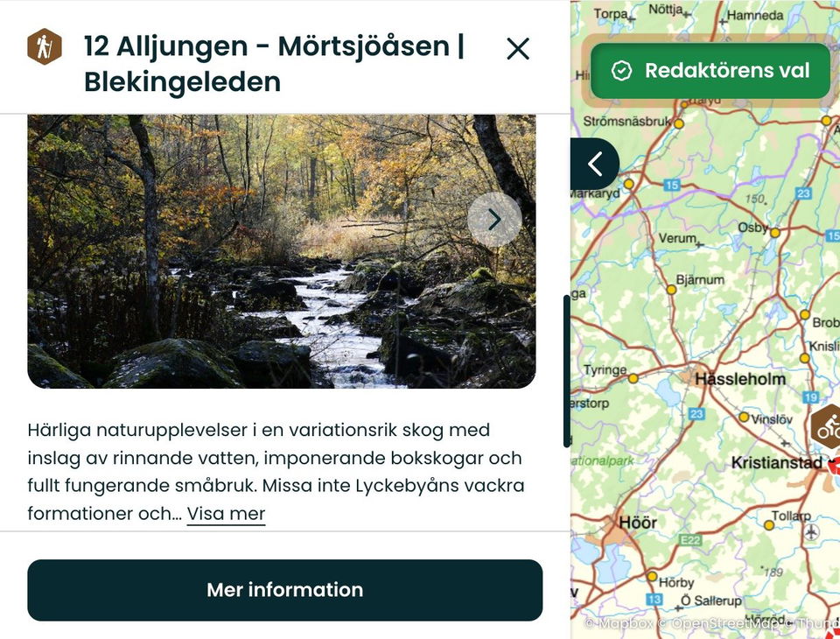Click the Mapbox attribution link

tap(619, 623)
